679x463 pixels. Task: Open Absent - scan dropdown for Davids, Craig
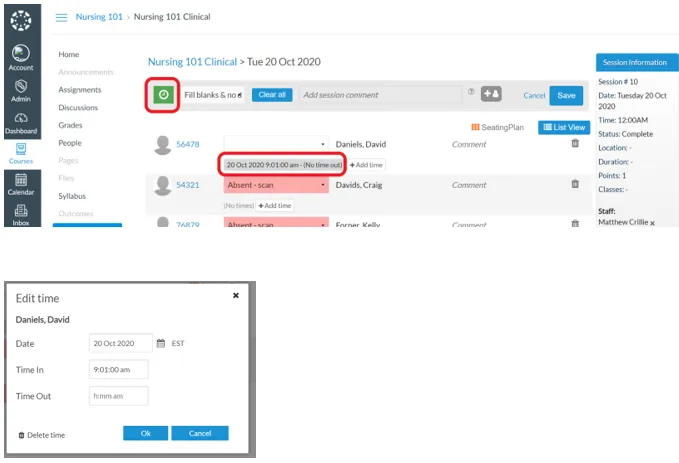point(276,185)
